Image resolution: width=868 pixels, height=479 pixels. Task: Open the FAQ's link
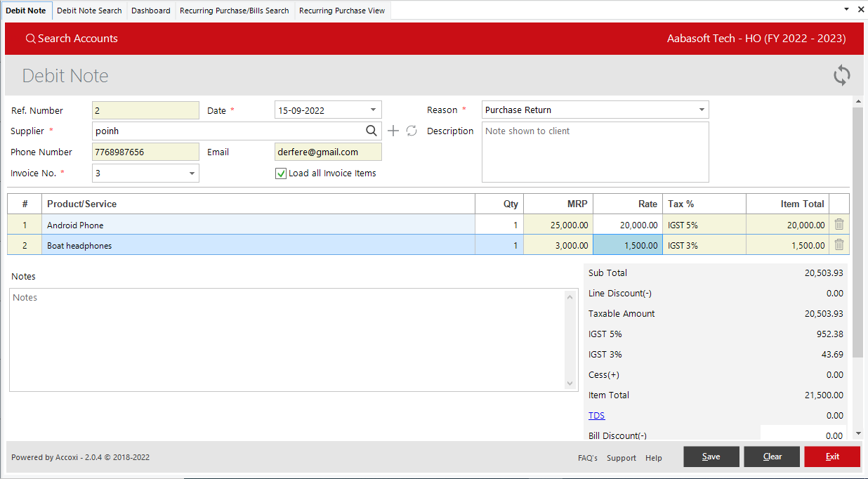(588, 458)
